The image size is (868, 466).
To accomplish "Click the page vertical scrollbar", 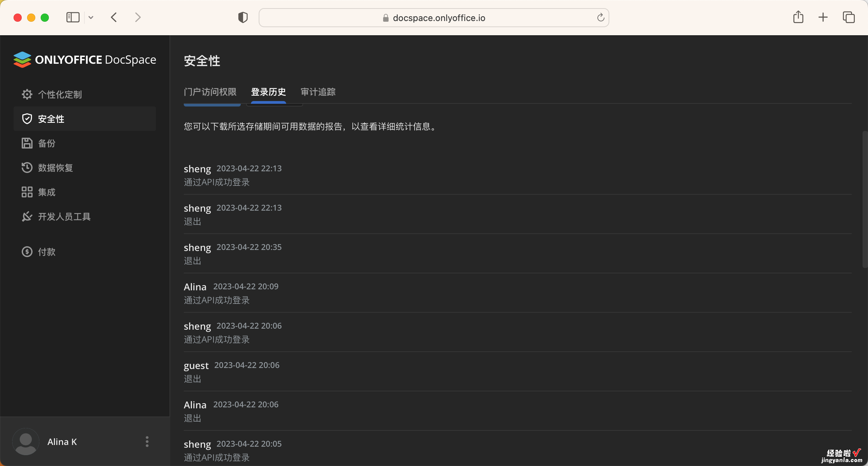I will click(x=865, y=199).
